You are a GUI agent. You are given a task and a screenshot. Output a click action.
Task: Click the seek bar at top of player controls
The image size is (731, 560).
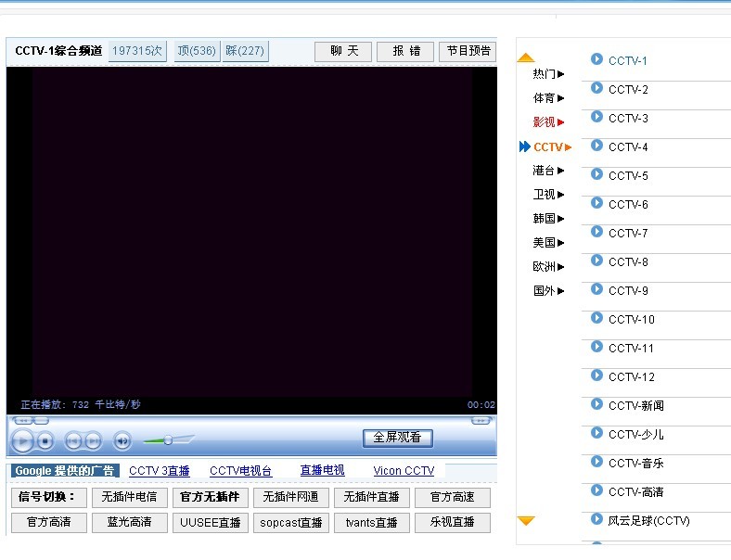[x=251, y=421]
